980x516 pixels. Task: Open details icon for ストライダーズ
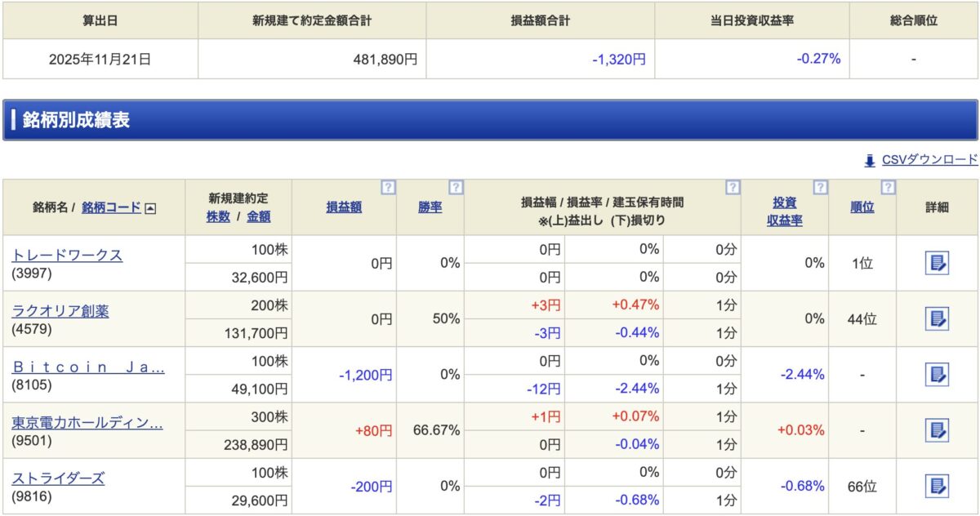pos(937,486)
